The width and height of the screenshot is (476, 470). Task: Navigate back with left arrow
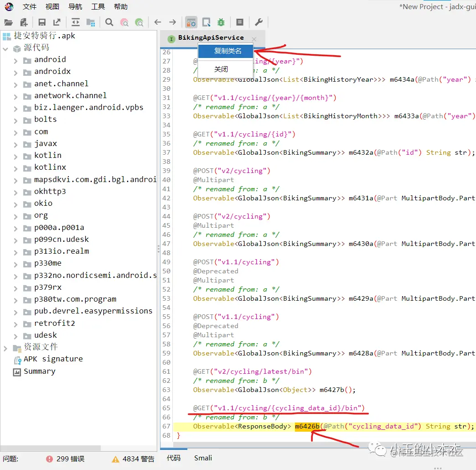(x=158, y=22)
